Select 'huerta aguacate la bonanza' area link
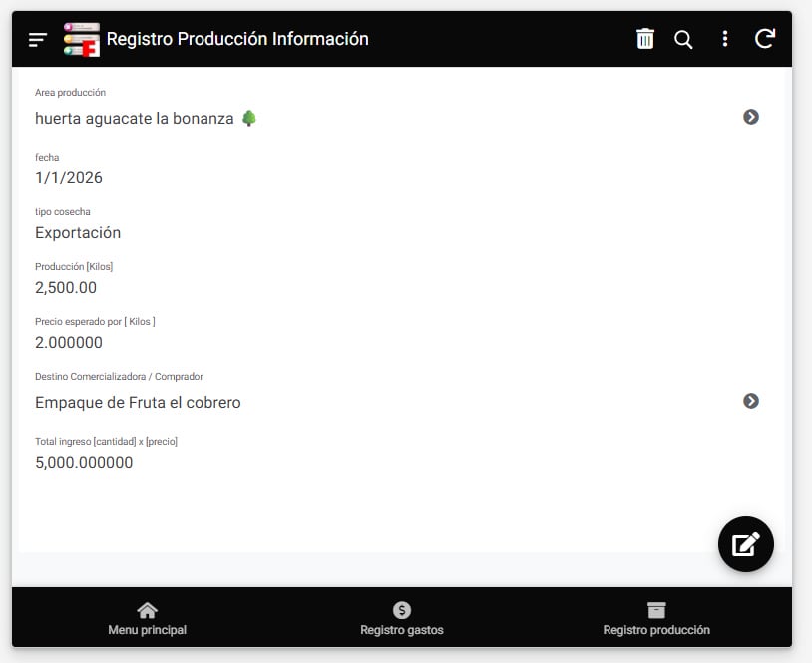Viewport: 812px width, 663px height. [x=134, y=119]
